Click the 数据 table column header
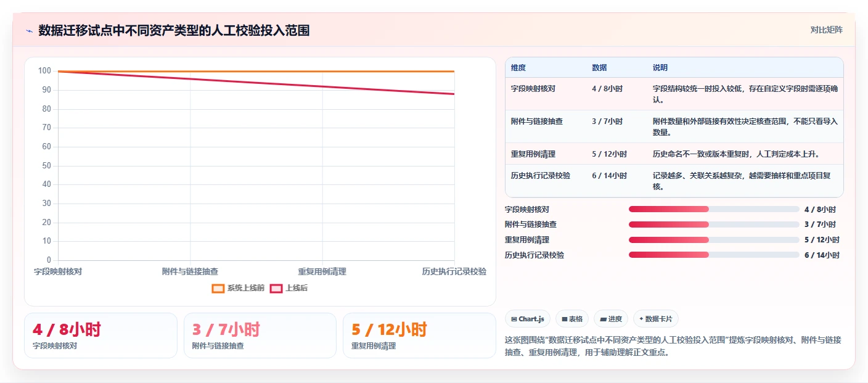 [x=599, y=68]
